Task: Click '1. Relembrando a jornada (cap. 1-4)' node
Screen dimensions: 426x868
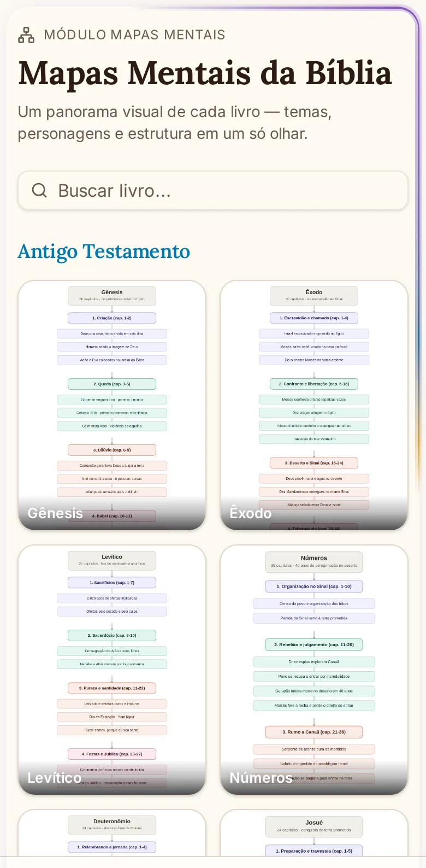Action: (112, 847)
